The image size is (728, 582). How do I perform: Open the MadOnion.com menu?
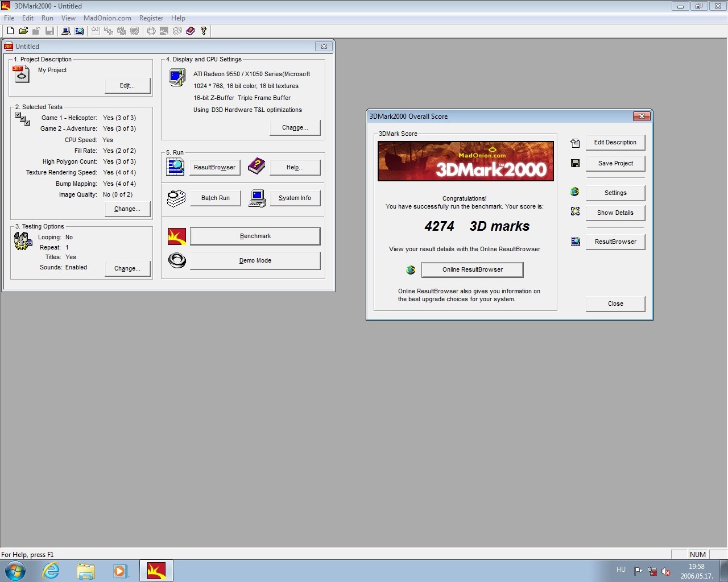107,18
